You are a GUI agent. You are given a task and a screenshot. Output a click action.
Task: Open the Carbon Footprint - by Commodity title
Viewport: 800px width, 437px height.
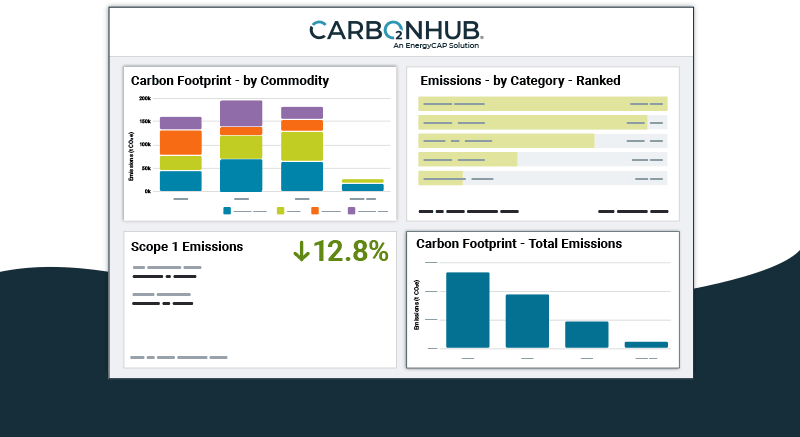230,81
